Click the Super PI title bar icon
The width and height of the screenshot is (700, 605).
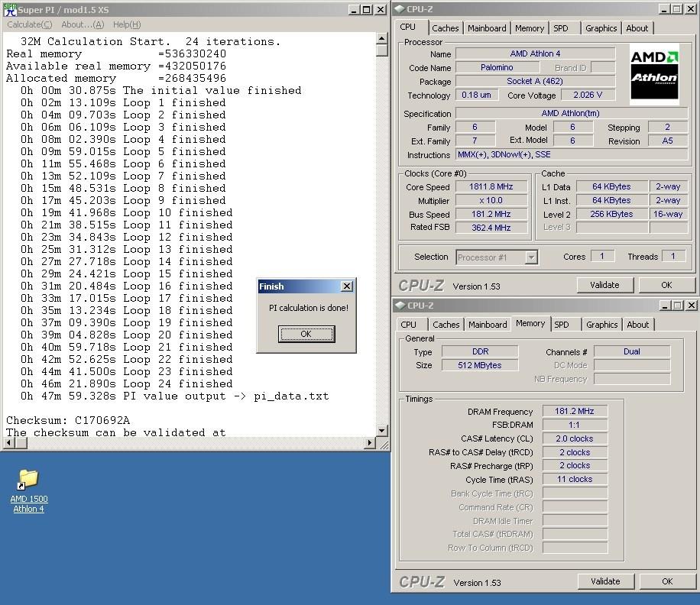10,9
